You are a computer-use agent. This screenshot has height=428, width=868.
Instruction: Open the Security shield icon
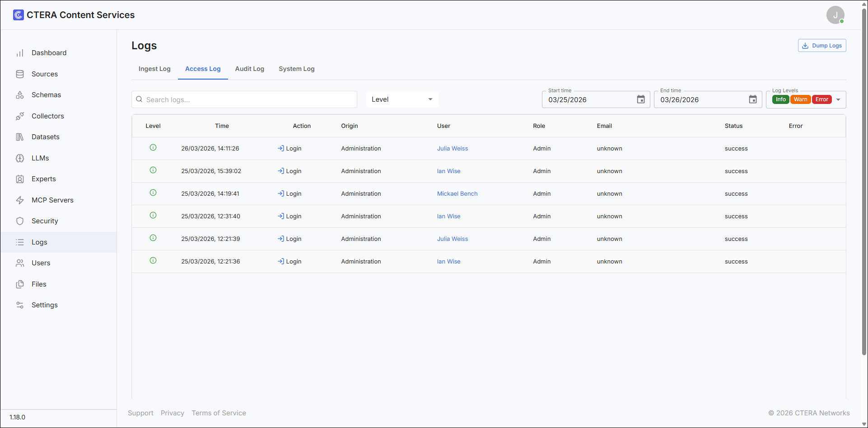(x=20, y=221)
